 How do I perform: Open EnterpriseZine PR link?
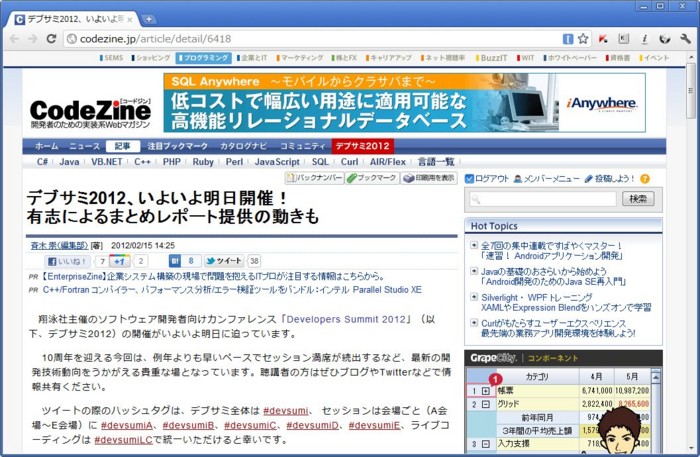pyautogui.click(x=213, y=277)
